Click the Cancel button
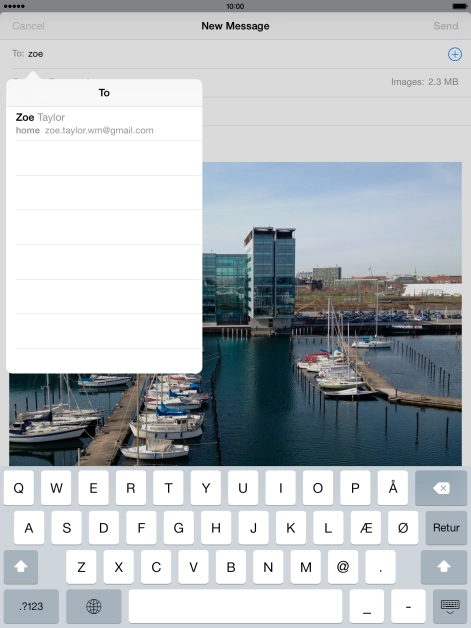The height and width of the screenshot is (628, 471). [28, 26]
